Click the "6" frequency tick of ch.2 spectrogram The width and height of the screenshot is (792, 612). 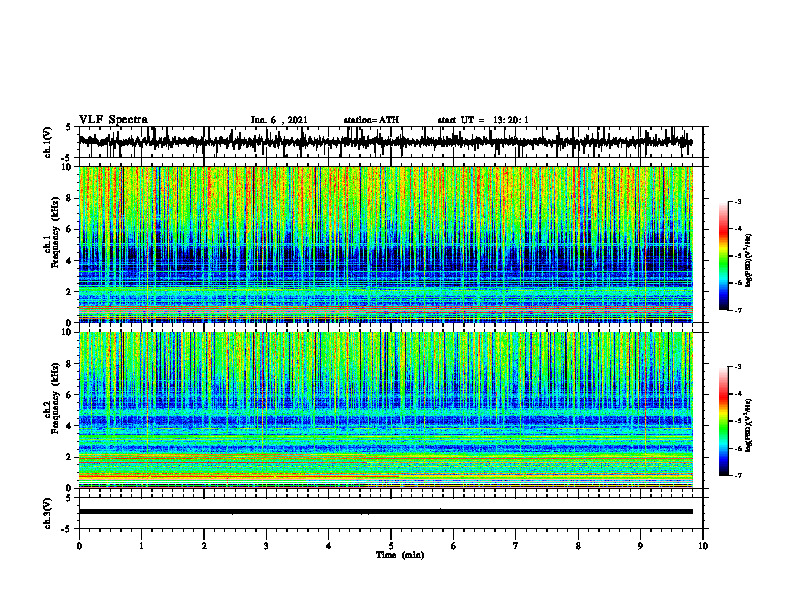pyautogui.click(x=69, y=394)
